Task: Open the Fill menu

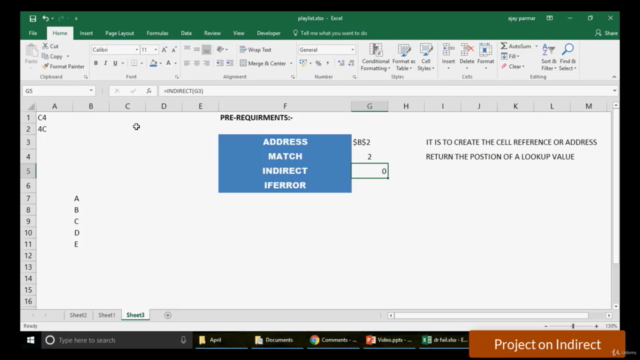Action: tap(511, 56)
